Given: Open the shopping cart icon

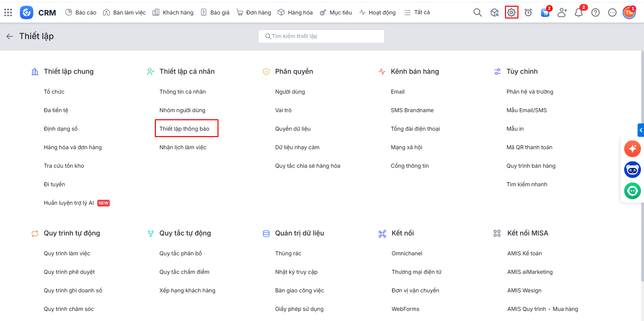Looking at the screenshot, I should click(545, 13).
